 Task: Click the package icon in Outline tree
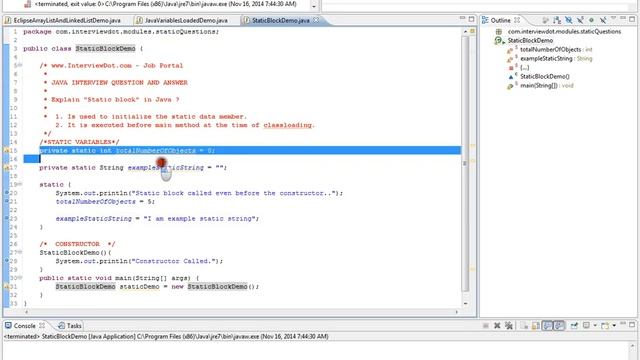(x=499, y=31)
